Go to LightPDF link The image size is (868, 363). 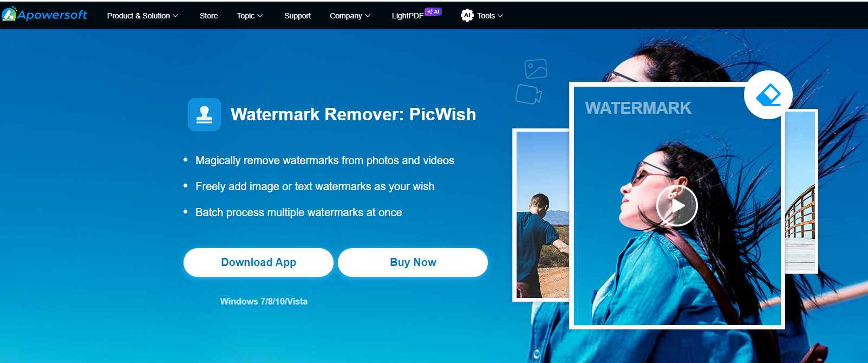click(x=407, y=16)
